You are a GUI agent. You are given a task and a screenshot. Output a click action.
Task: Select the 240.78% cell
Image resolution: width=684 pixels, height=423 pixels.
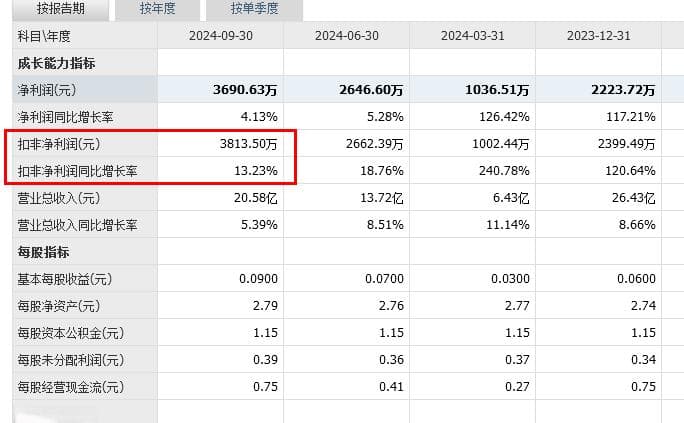(504, 171)
